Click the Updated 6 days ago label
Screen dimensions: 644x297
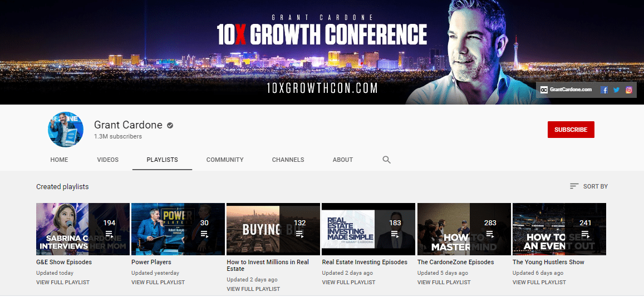click(x=538, y=273)
